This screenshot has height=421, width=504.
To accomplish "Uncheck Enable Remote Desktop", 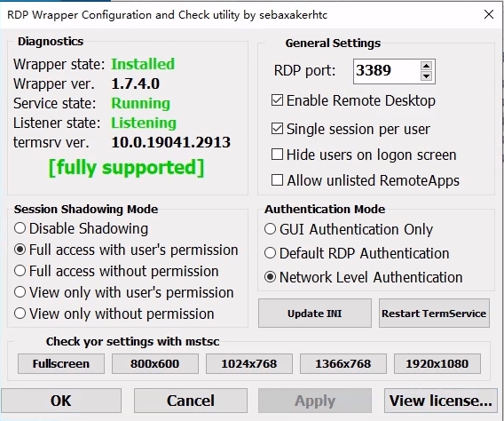I will pyautogui.click(x=277, y=100).
